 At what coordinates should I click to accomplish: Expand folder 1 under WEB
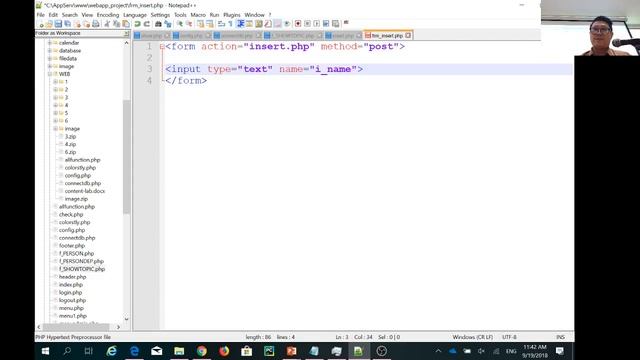pos(56,82)
